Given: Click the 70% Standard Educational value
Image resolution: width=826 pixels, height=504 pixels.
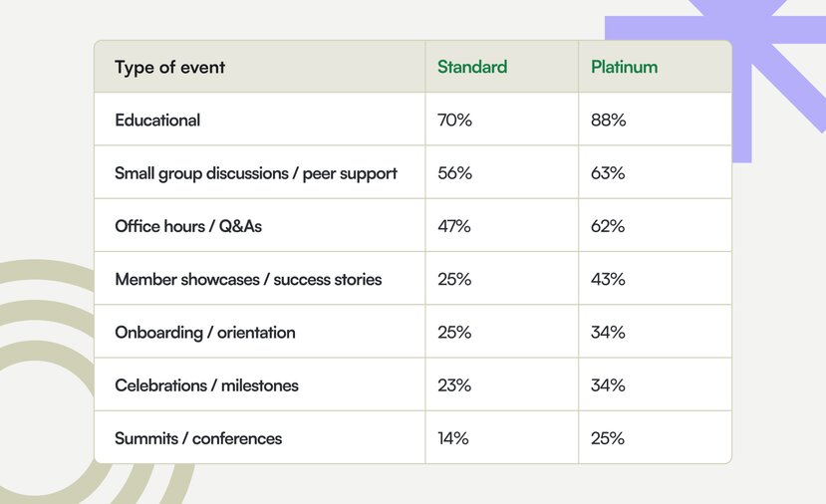Looking at the screenshot, I should 454,121.
